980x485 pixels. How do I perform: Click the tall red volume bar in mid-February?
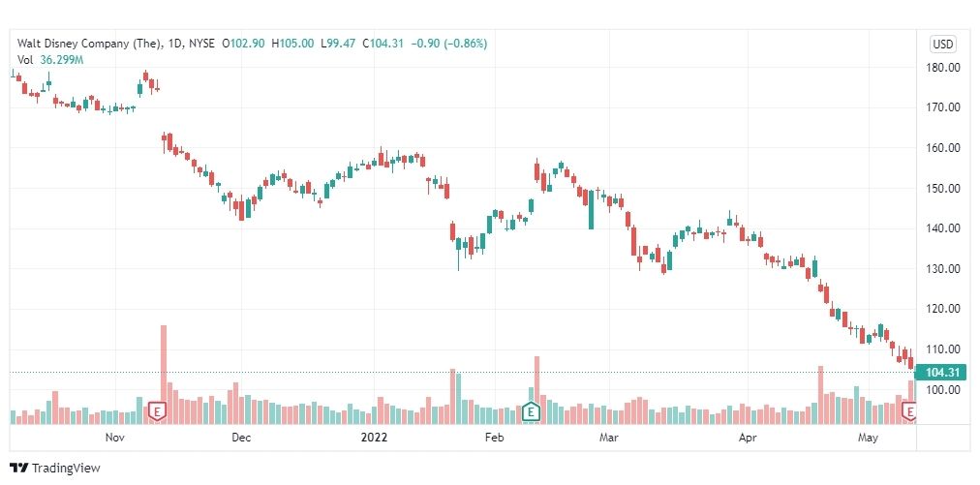tap(536, 389)
